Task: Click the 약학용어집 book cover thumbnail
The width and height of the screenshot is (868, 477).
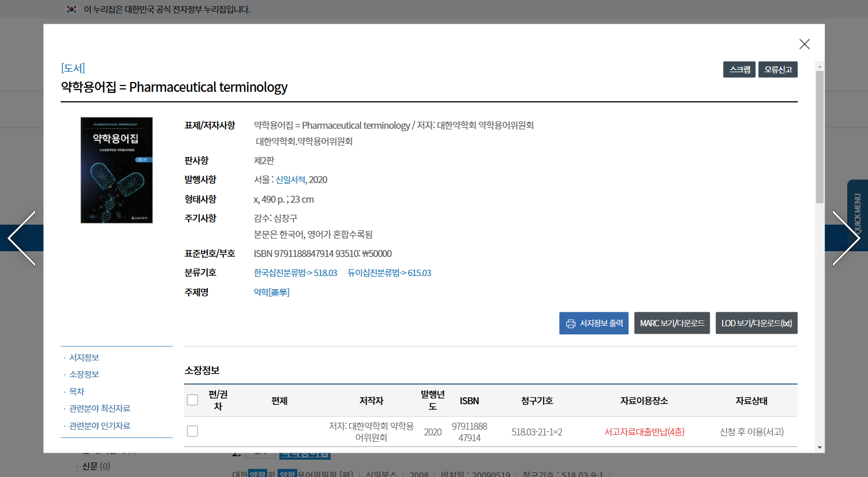Action: coord(117,170)
